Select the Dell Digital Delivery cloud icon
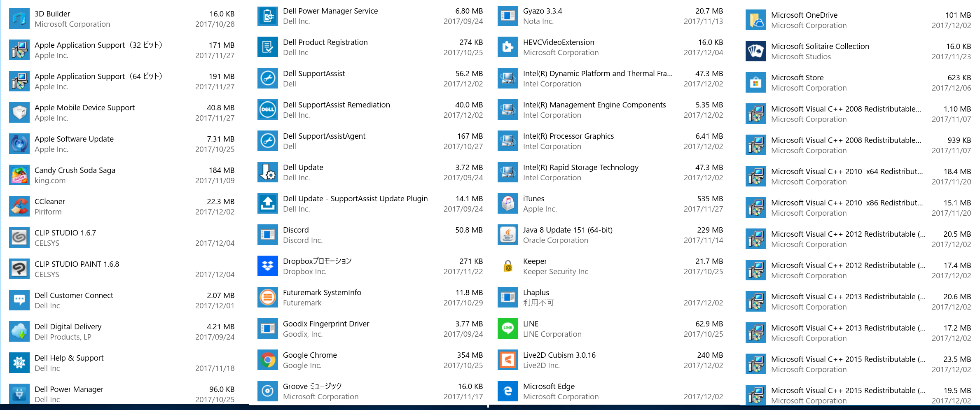Image resolution: width=980 pixels, height=410 pixels. coord(19,331)
